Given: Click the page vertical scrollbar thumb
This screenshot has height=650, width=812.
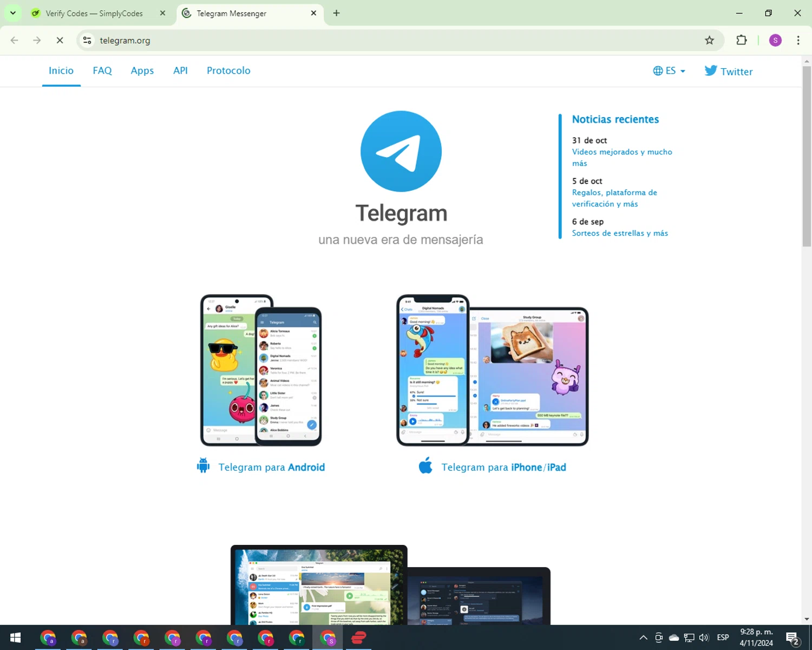Looking at the screenshot, I should [807, 156].
